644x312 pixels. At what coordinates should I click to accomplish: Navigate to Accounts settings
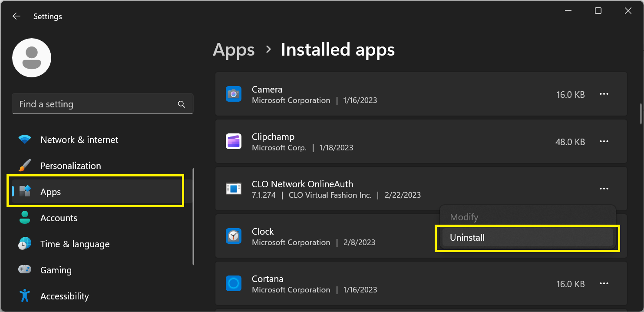tap(59, 218)
